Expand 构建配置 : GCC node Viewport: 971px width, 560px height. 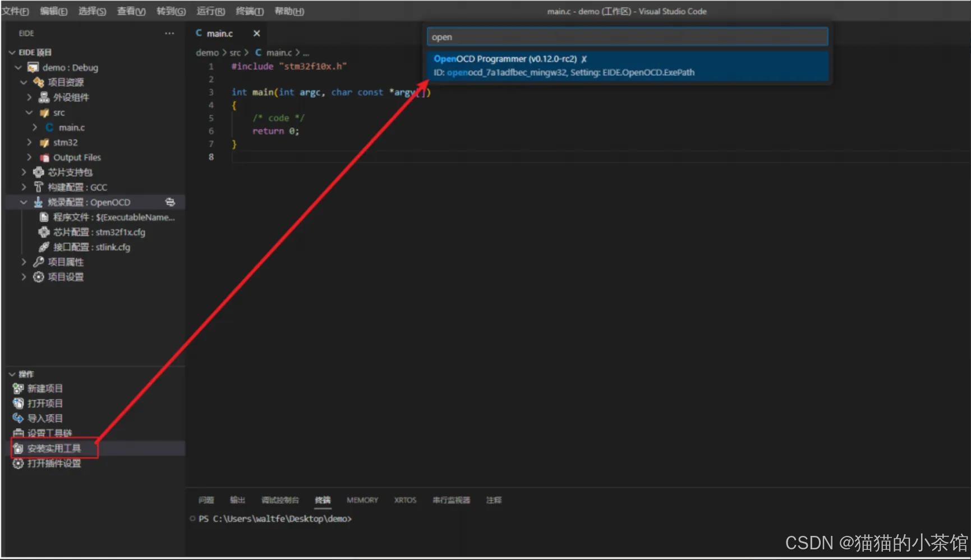24,187
